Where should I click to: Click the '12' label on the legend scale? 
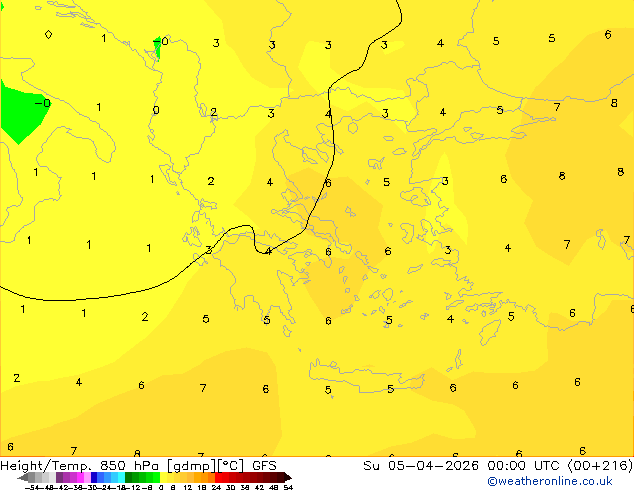[x=188, y=487]
